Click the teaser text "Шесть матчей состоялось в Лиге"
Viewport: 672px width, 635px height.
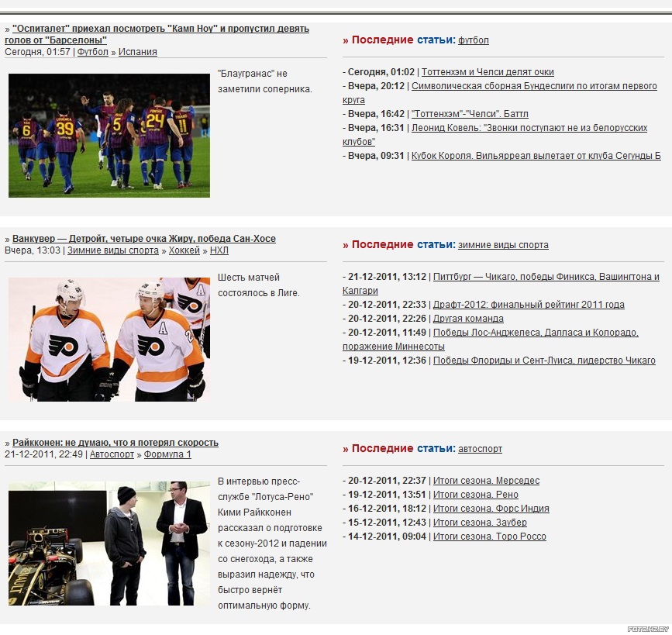tap(259, 285)
